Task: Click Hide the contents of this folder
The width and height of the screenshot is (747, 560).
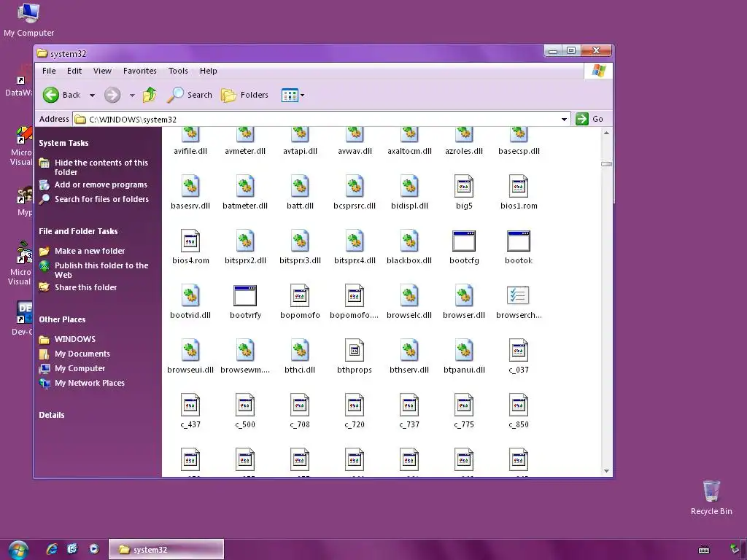Action: click(94, 167)
